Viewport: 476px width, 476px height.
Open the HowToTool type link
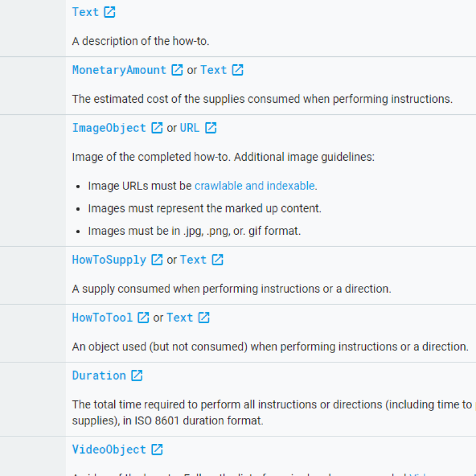(102, 318)
